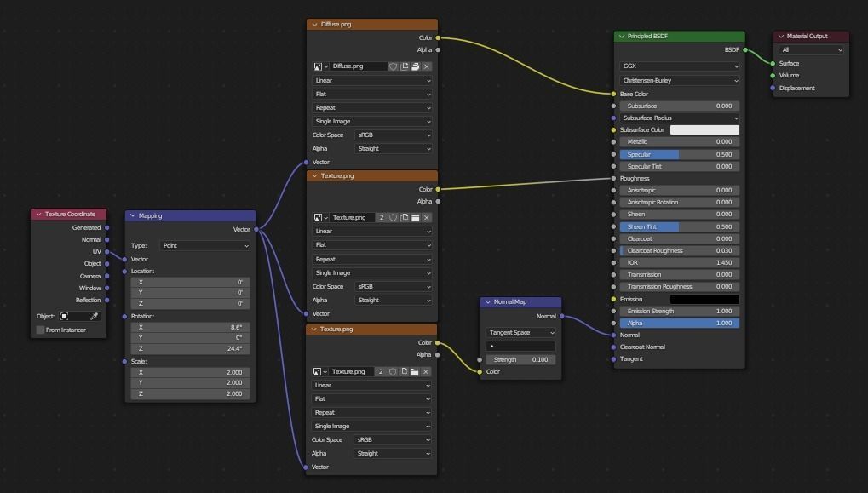Click Alpha slider in Principled BSDF
Image resolution: width=868 pixels, height=493 pixels.
point(680,324)
